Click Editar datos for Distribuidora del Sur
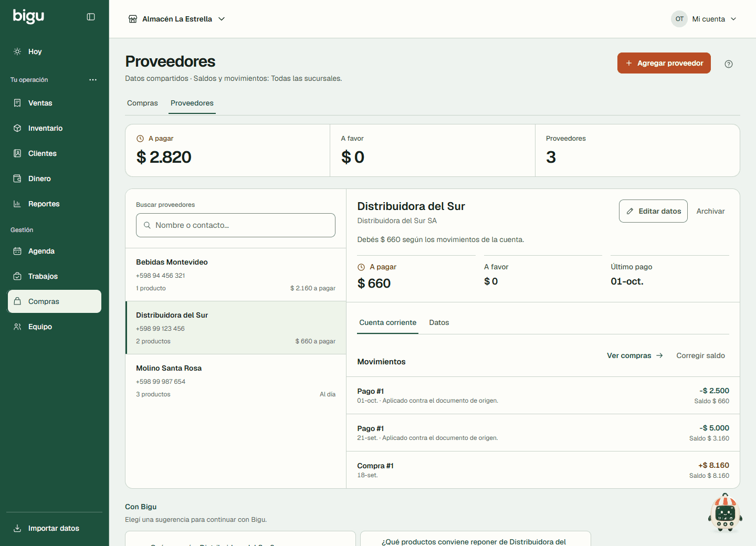 click(x=653, y=211)
